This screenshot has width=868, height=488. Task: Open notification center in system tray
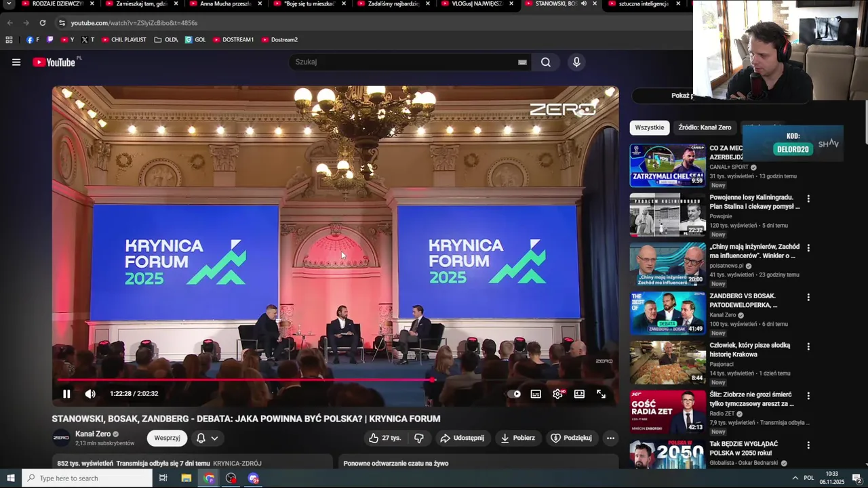point(856,478)
